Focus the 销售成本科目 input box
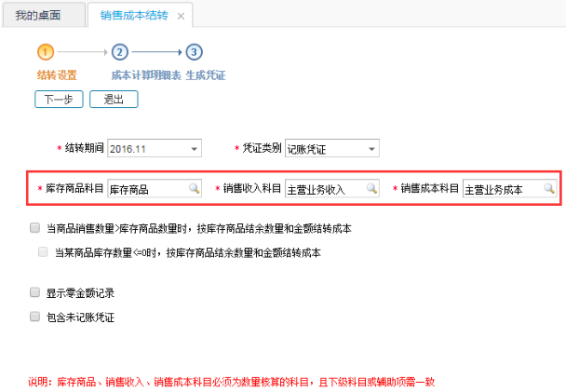This screenshot has height=392, width=579. (501, 189)
